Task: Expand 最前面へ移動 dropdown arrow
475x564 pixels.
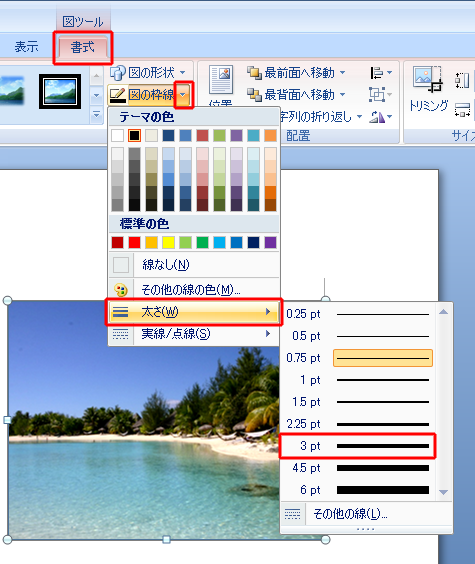Action: (342, 73)
